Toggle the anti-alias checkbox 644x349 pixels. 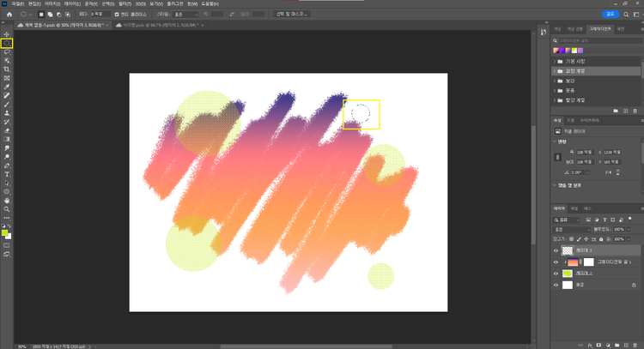pyautogui.click(x=117, y=15)
